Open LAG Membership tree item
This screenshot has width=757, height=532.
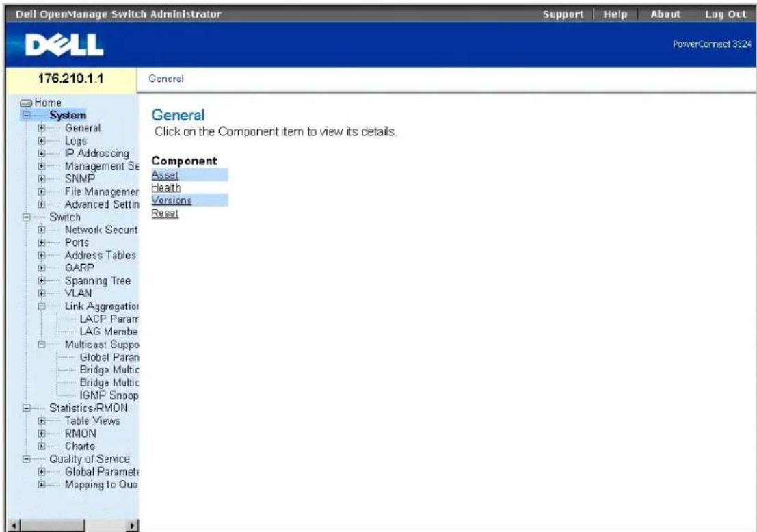[109, 332]
